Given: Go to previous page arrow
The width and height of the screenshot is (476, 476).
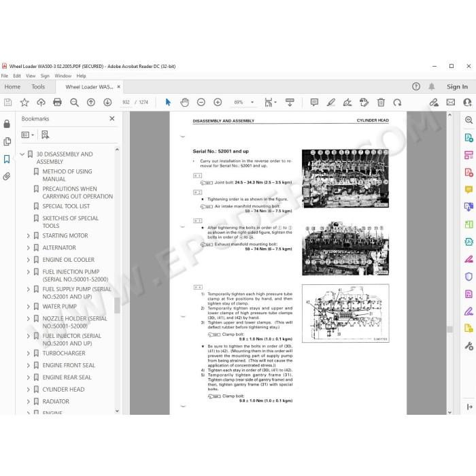Looking at the screenshot, I should [90, 102].
